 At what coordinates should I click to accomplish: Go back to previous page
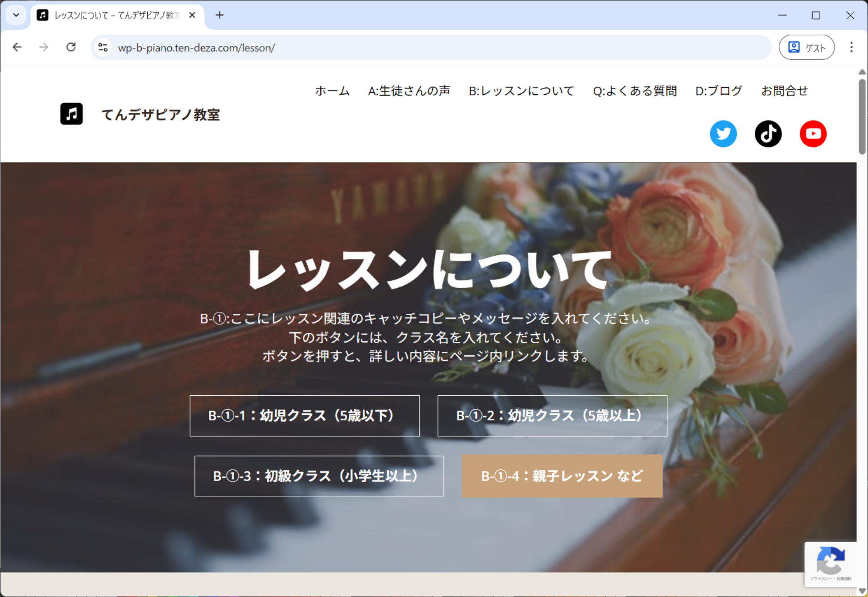pyautogui.click(x=17, y=47)
